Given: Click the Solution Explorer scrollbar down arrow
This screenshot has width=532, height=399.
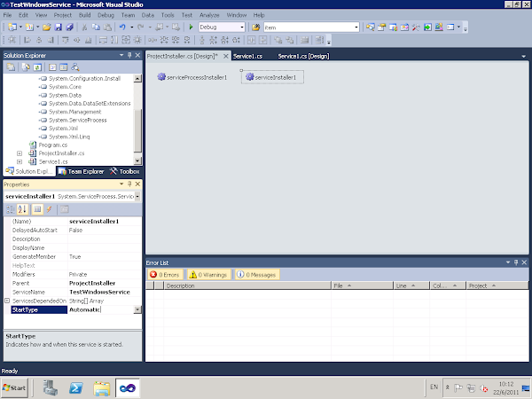Looking at the screenshot, I should 137,160.
